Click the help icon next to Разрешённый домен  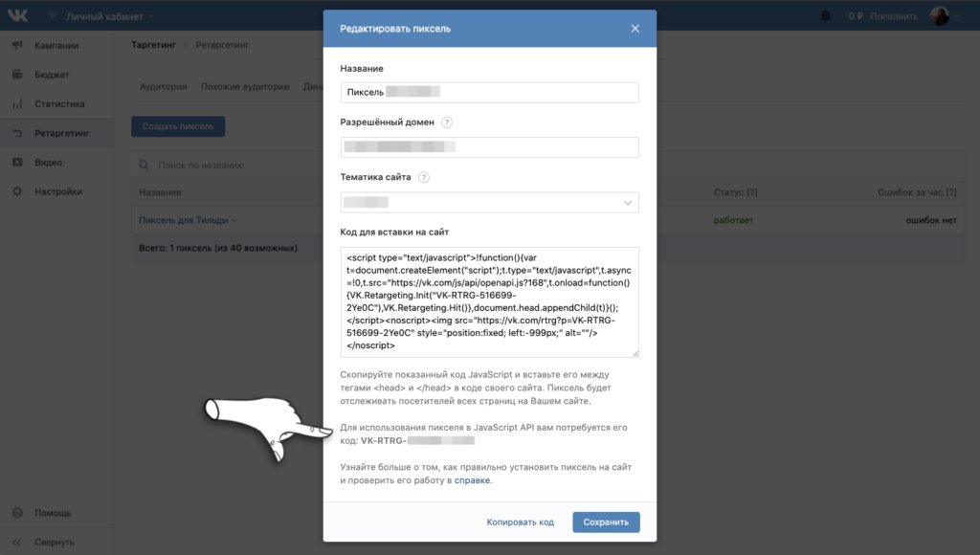point(446,122)
